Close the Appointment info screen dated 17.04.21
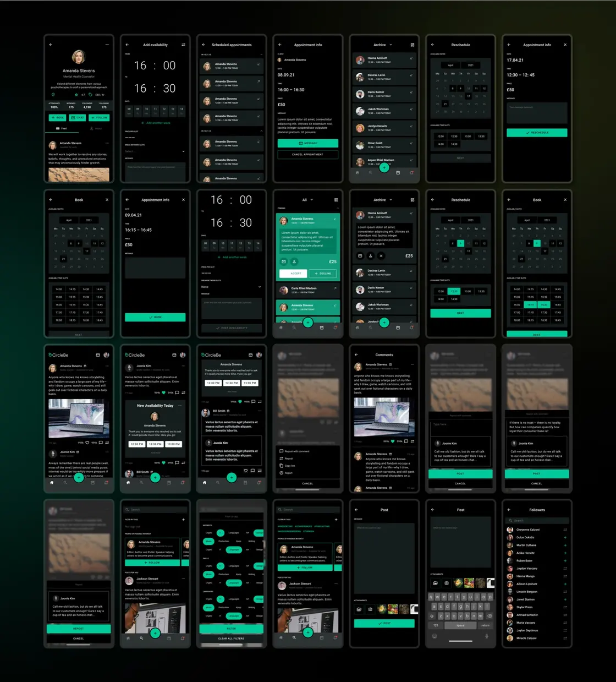Viewport: 616px width, 682px height. tap(565, 45)
